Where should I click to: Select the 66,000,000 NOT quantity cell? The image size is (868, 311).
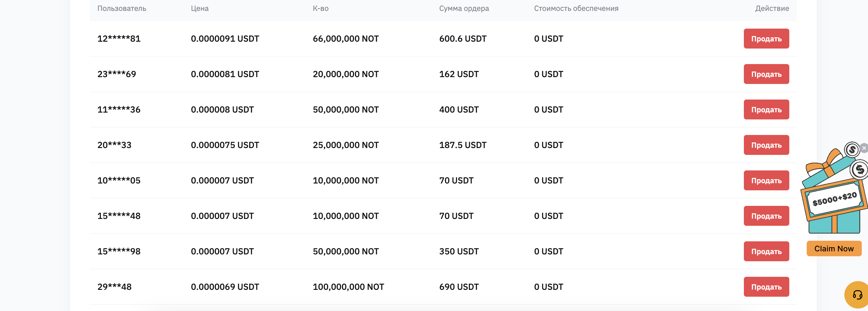click(346, 39)
